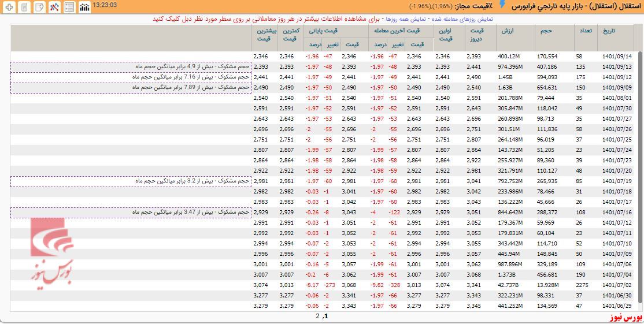Image resolution: width=644 pixels, height=324 pixels.
Task: Click value cell 987.896M
Action: 510,265
